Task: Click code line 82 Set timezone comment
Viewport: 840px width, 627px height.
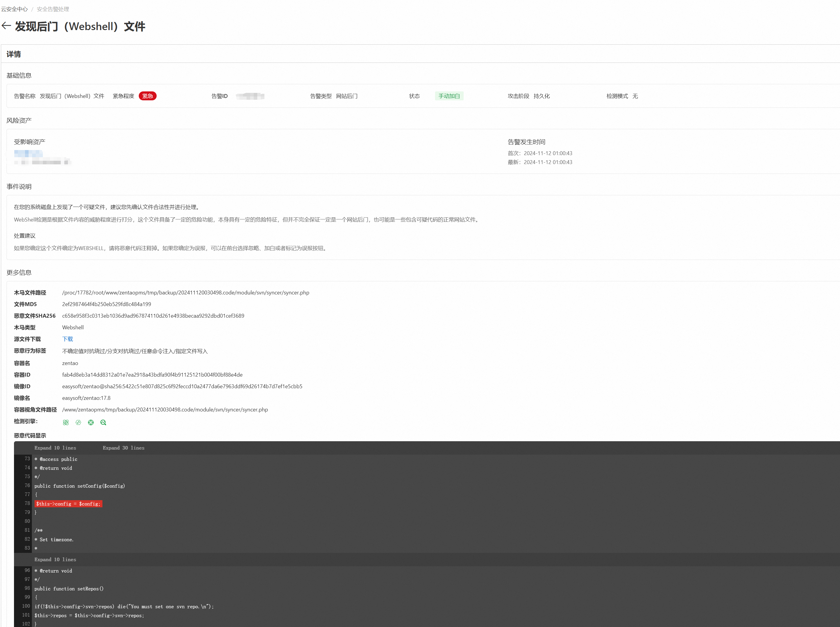Action: point(54,539)
